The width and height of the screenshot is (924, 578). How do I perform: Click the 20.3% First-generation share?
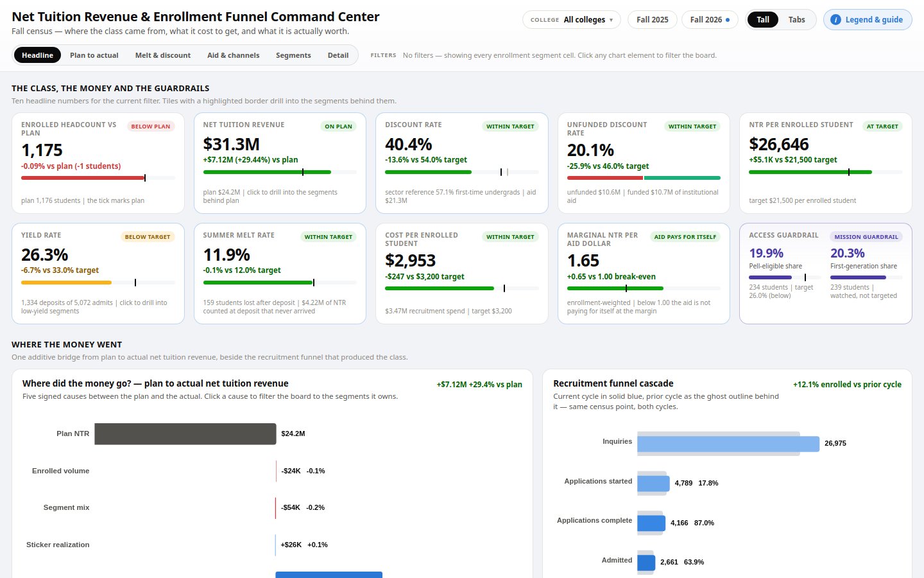tap(848, 253)
